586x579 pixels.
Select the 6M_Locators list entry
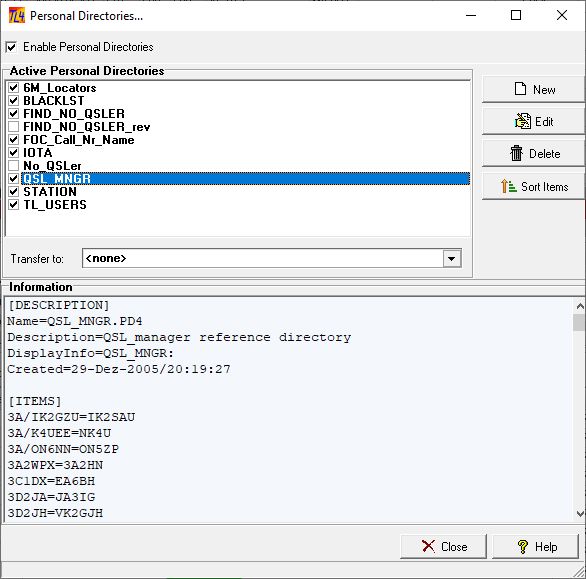click(60, 88)
